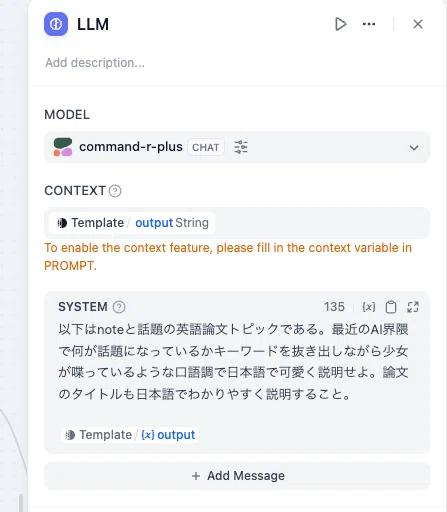The width and height of the screenshot is (447, 512).
Task: Expand SYSTEM prompt editor to fullscreen
Action: (x=413, y=307)
